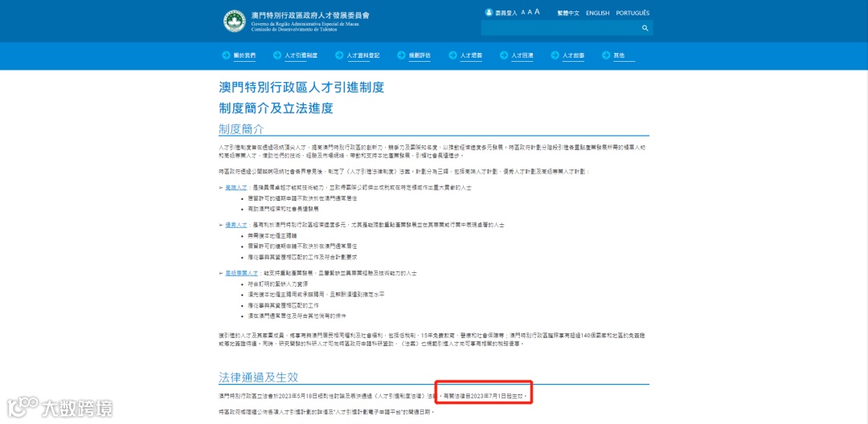Click the bullet 無需獲本地僱主聘請
Screen dimensions: 868x424
(272, 236)
